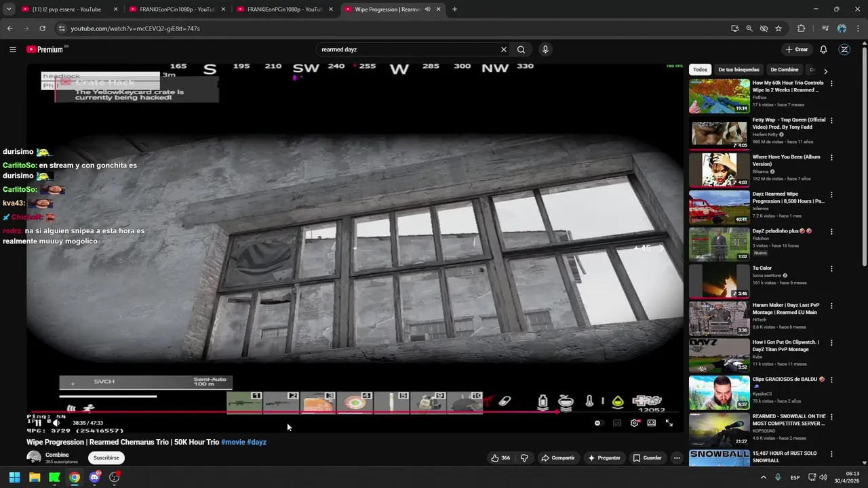Run search with magnifier button
Screen dimensions: 868x488
pos(521,49)
